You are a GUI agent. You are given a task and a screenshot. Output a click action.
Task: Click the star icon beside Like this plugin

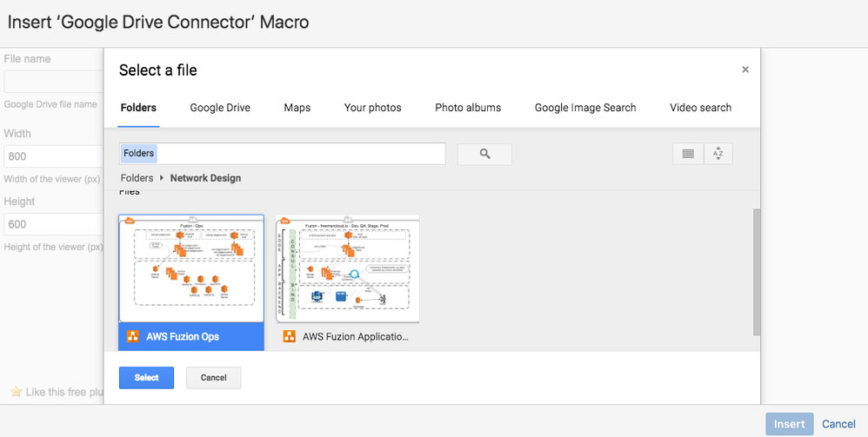tap(16, 392)
